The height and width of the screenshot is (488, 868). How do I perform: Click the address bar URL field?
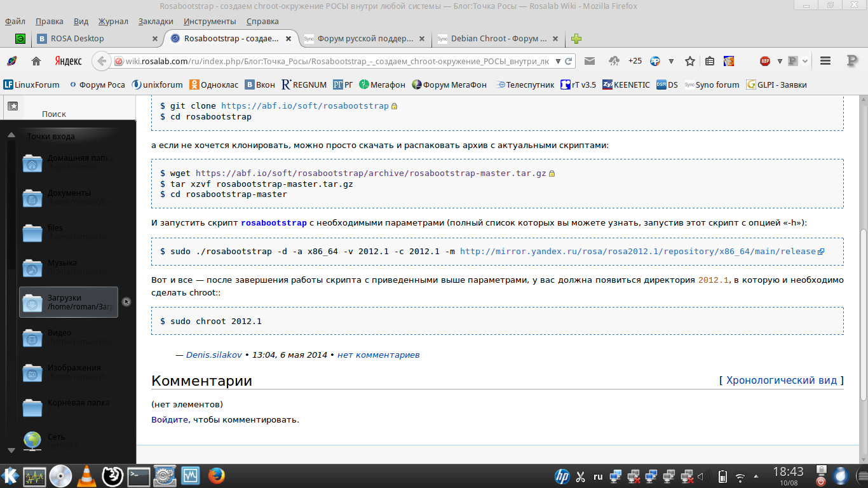[x=339, y=61]
